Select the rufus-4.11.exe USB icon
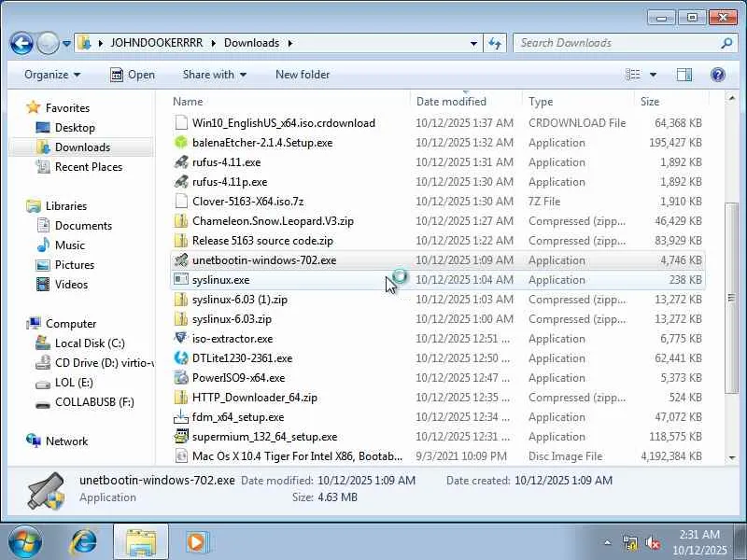 click(181, 161)
